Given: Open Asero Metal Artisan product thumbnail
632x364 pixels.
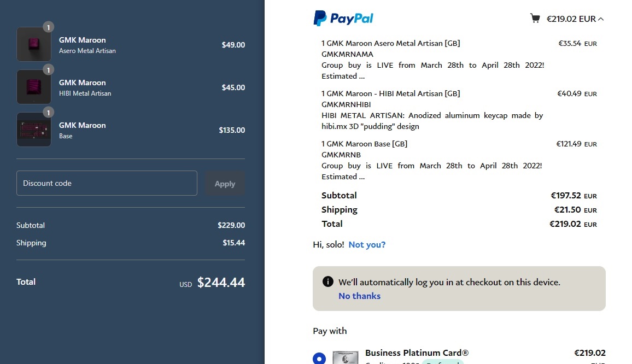Looking at the screenshot, I should coord(34,44).
